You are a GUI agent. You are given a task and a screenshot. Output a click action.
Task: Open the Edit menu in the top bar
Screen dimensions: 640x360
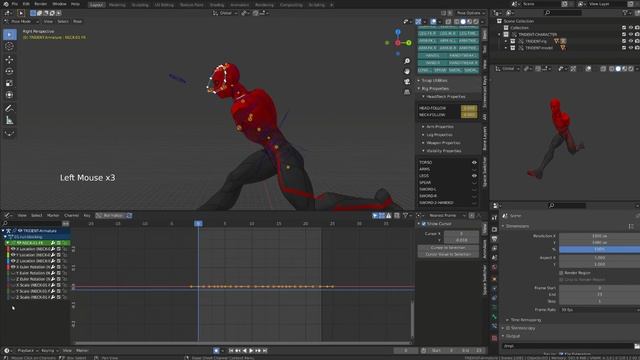[x=26, y=4]
